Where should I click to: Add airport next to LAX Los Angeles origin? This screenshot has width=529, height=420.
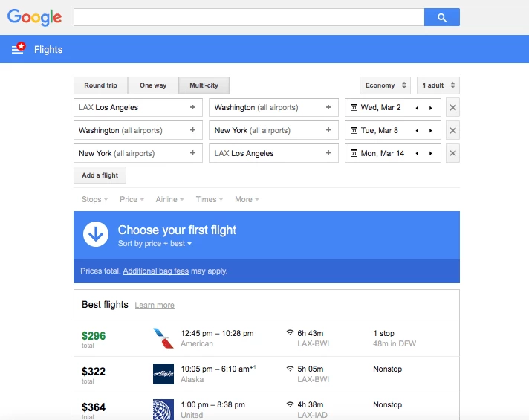pyautogui.click(x=192, y=107)
